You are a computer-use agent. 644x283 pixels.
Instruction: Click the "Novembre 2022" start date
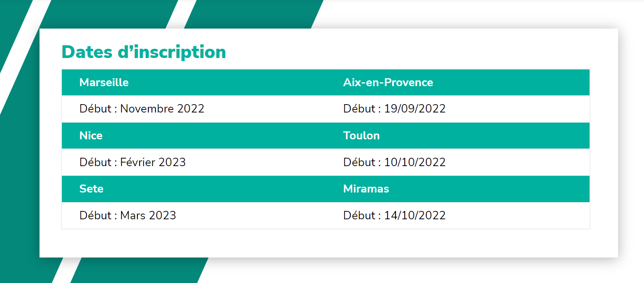point(162,109)
